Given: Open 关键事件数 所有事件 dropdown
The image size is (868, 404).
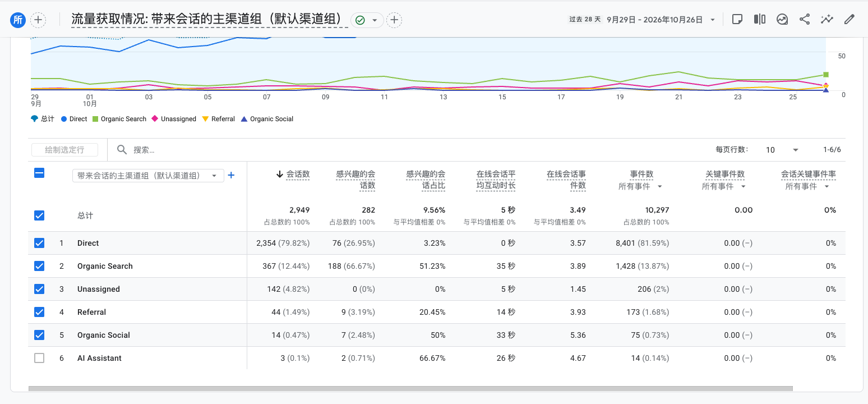Looking at the screenshot, I should click(x=724, y=186).
